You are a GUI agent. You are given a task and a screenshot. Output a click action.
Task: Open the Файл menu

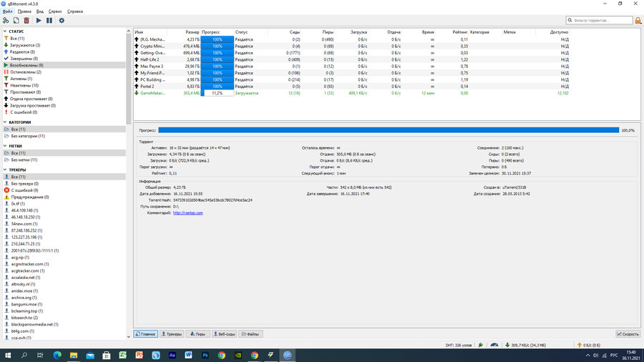tap(7, 11)
